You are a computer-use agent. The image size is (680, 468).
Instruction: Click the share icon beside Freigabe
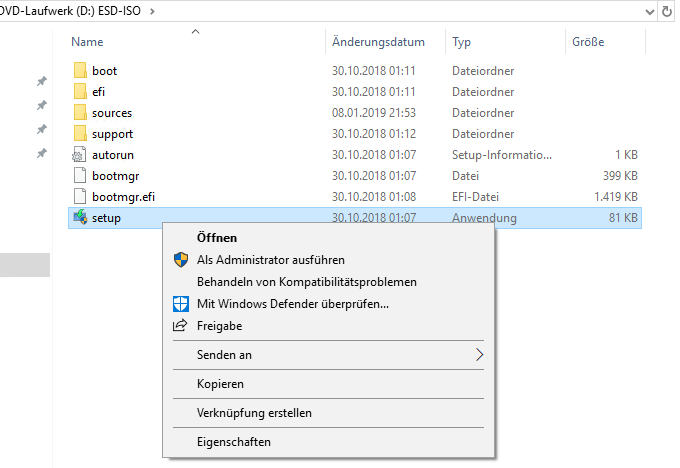point(180,325)
